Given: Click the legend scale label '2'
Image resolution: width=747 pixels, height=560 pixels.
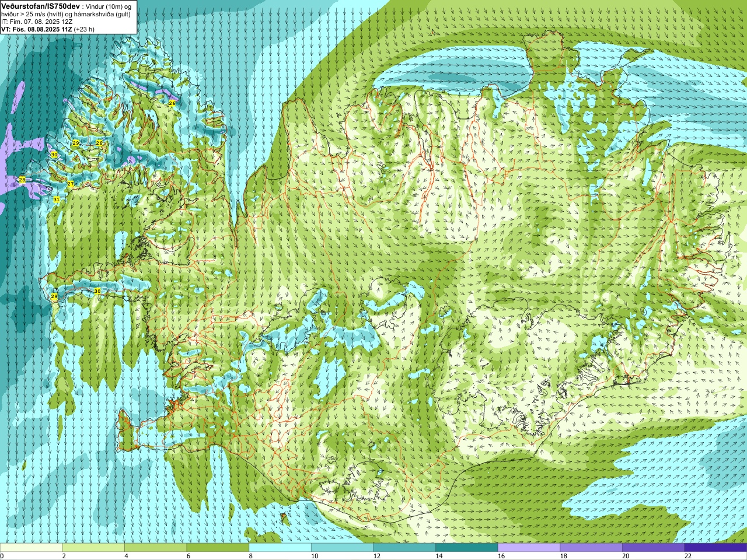Looking at the screenshot, I should (x=64, y=556).
